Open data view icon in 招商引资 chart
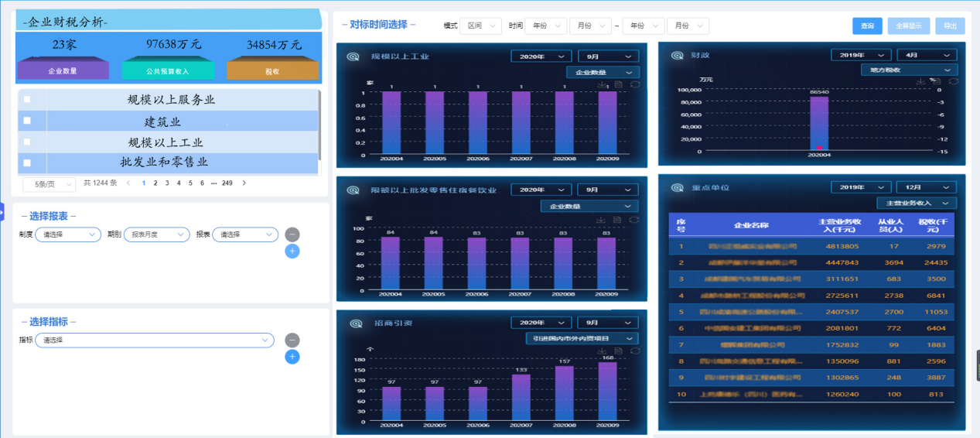 (618, 351)
